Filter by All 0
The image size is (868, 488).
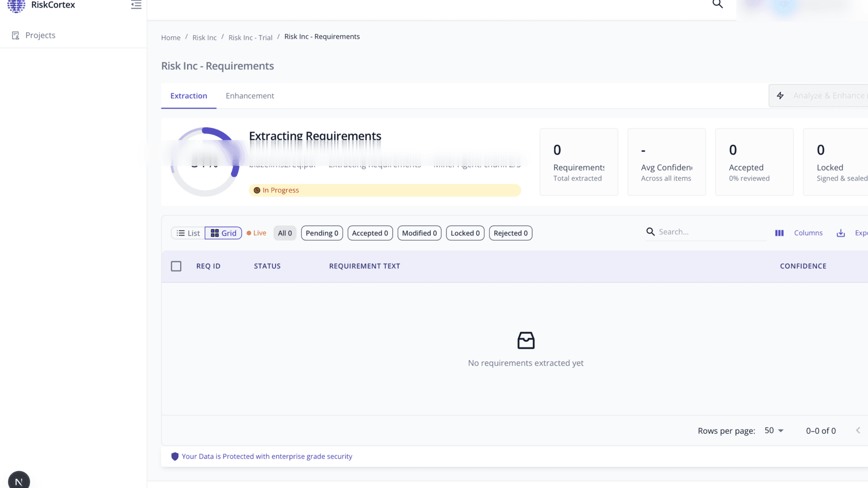pyautogui.click(x=285, y=233)
